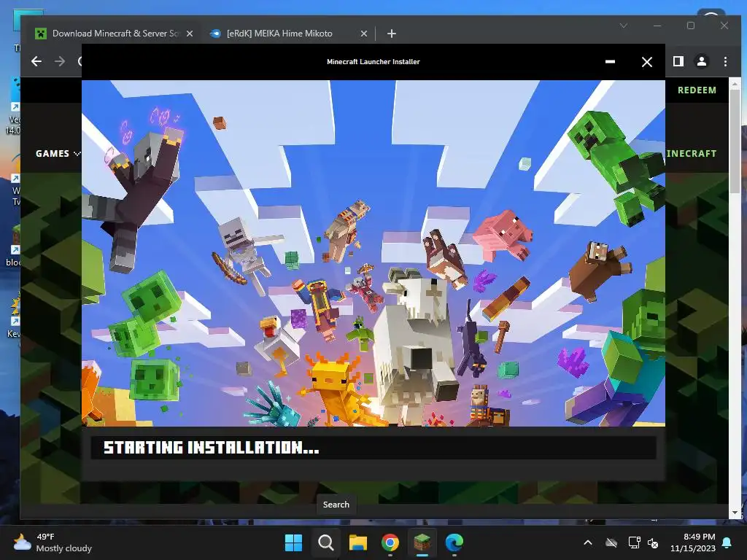This screenshot has height=560, width=747.
Task: Click the REDEEM link on Minecraft site
Action: coord(697,90)
